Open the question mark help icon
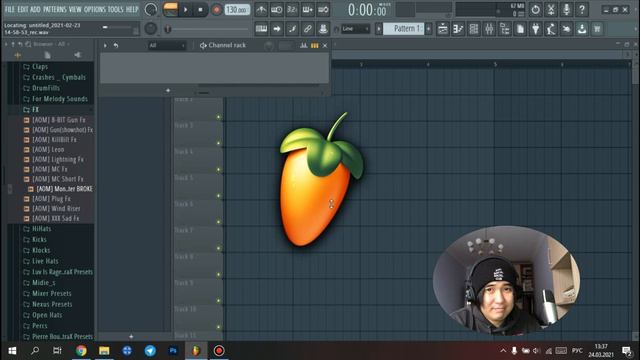640x360 pixels. click(582, 9)
